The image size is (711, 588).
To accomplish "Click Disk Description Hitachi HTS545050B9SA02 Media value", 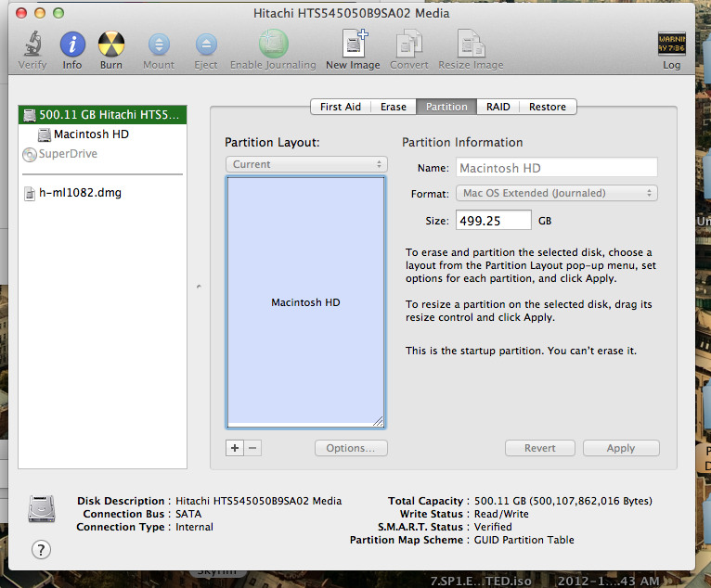I will (x=258, y=501).
